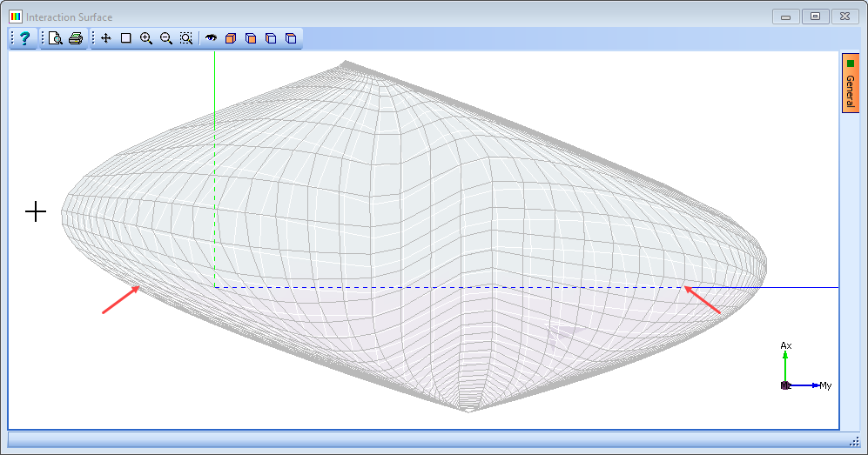Select the pan (four-arrow) tool

pyautogui.click(x=105, y=38)
